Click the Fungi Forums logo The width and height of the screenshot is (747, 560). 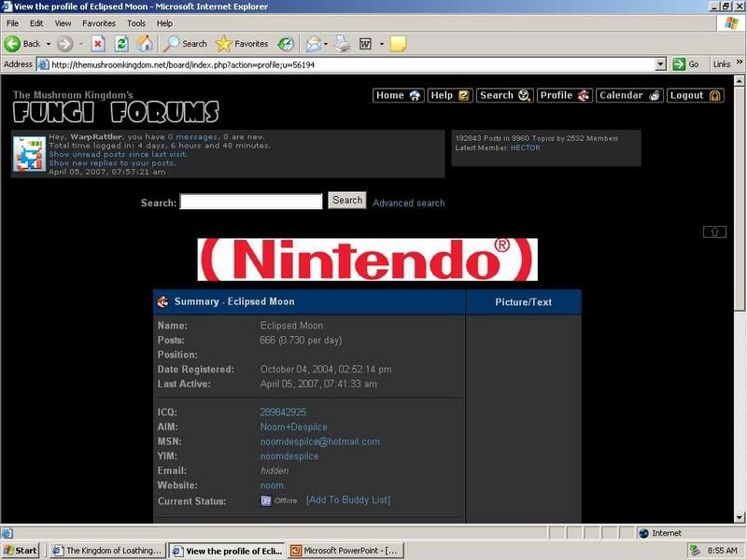point(116,106)
